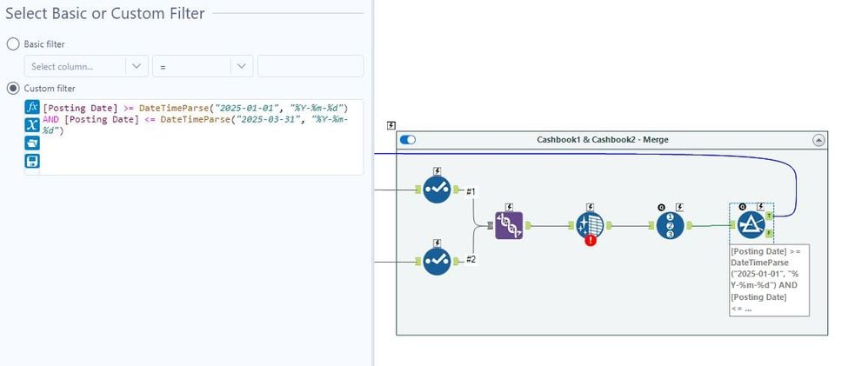Click the save expression disk icon
Image resolution: width=868 pixels, height=366 pixels.
coord(32,161)
